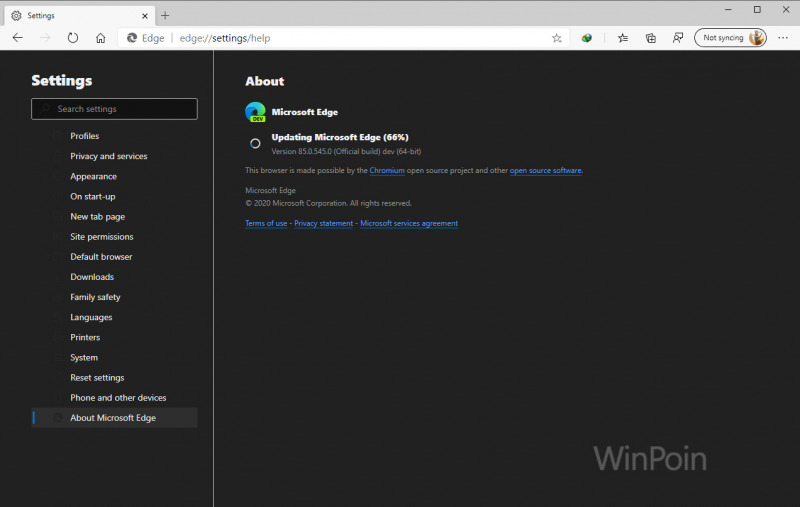Open On start-up settings
This screenshot has width=800, height=507.
(93, 196)
